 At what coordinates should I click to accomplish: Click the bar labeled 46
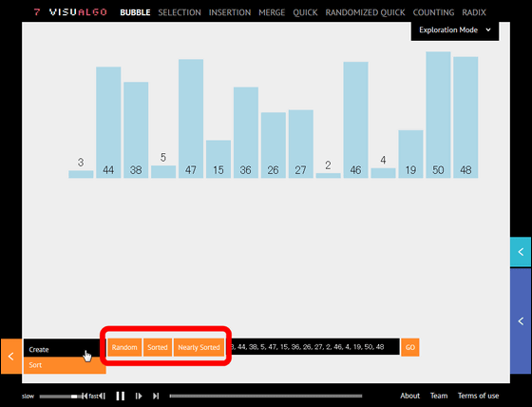tap(355, 120)
